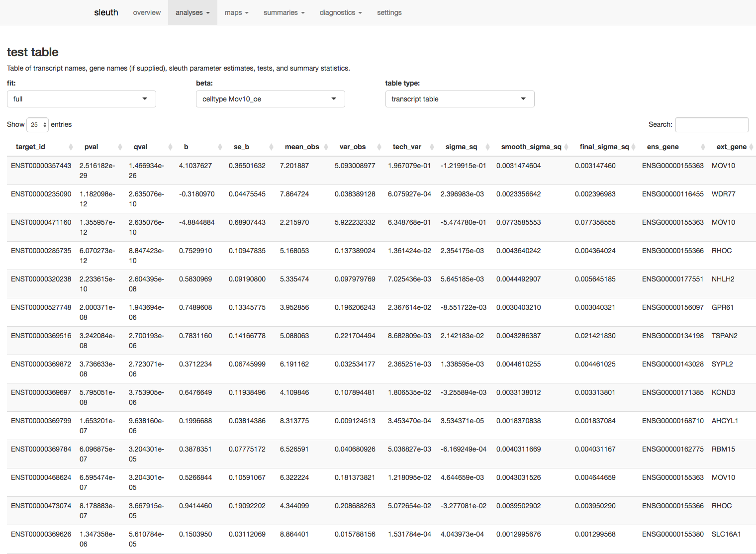The image size is (756, 554).
Task: Sort table by smooth_sigma_sq column
Action: pos(532,147)
